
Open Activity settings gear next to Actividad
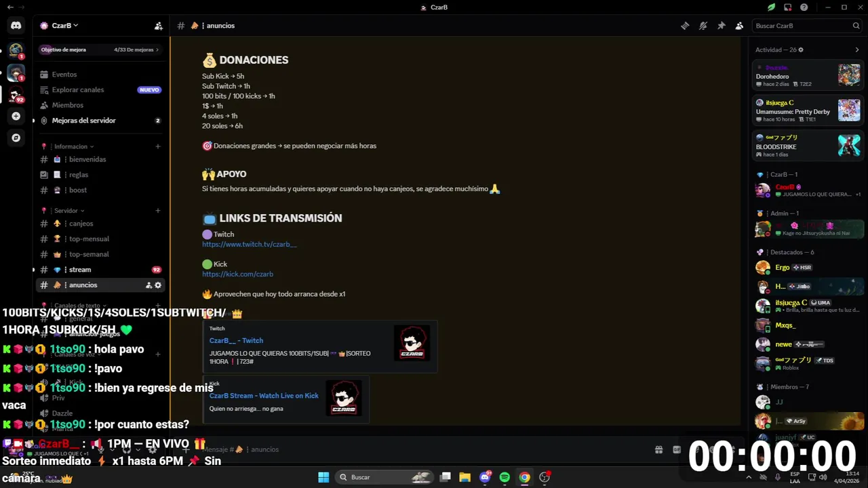tap(801, 49)
